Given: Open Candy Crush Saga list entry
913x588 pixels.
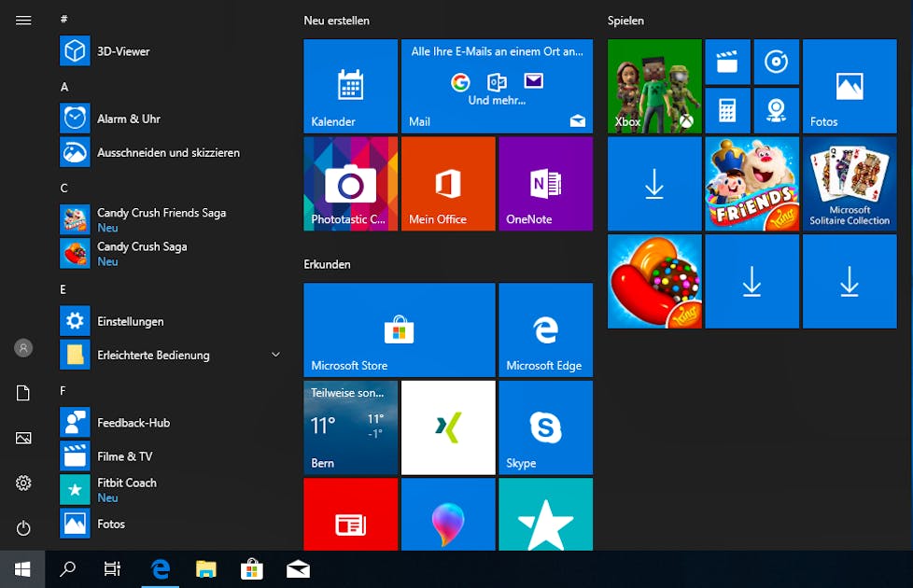Looking at the screenshot, I should [171, 253].
